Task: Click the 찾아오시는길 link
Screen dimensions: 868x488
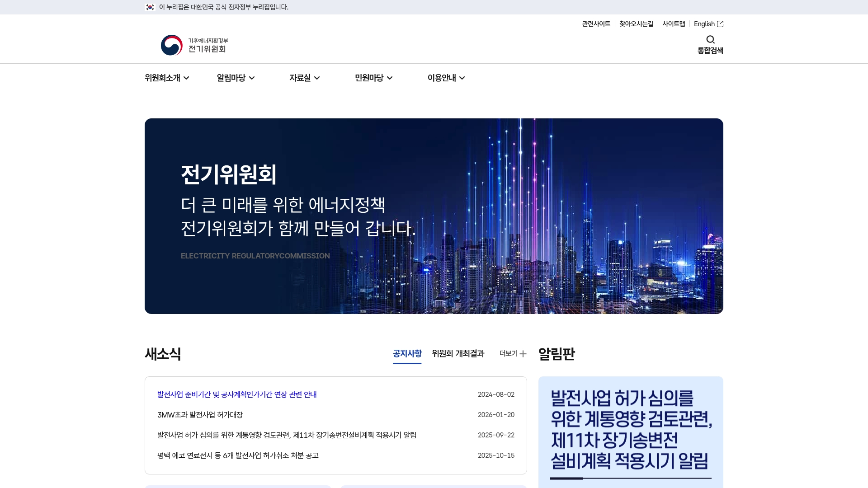Action: 636,24
